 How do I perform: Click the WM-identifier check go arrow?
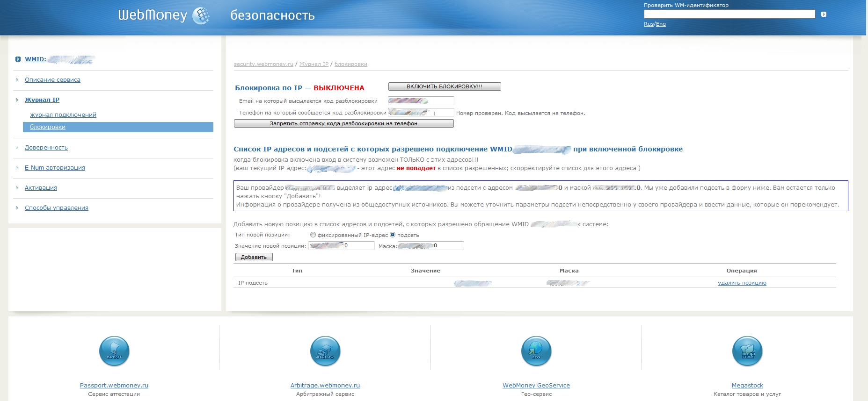pos(824,14)
